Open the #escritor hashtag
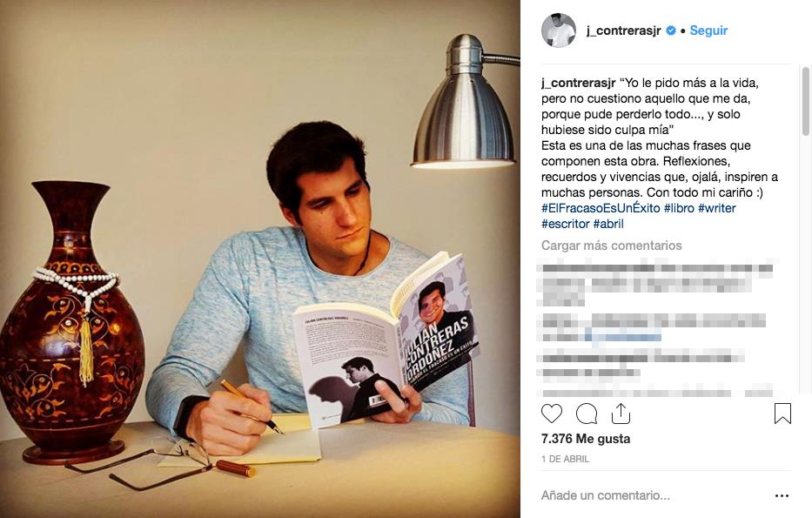 click(566, 224)
